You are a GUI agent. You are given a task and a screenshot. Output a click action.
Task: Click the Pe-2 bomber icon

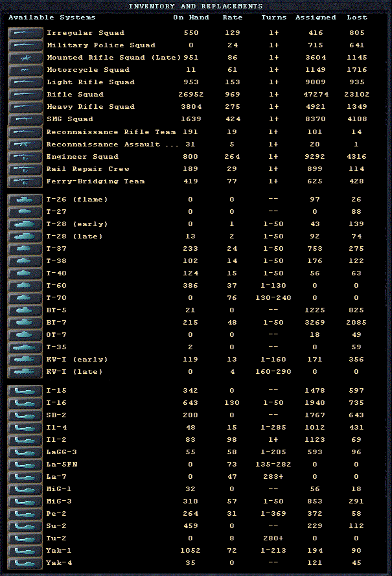click(25, 514)
